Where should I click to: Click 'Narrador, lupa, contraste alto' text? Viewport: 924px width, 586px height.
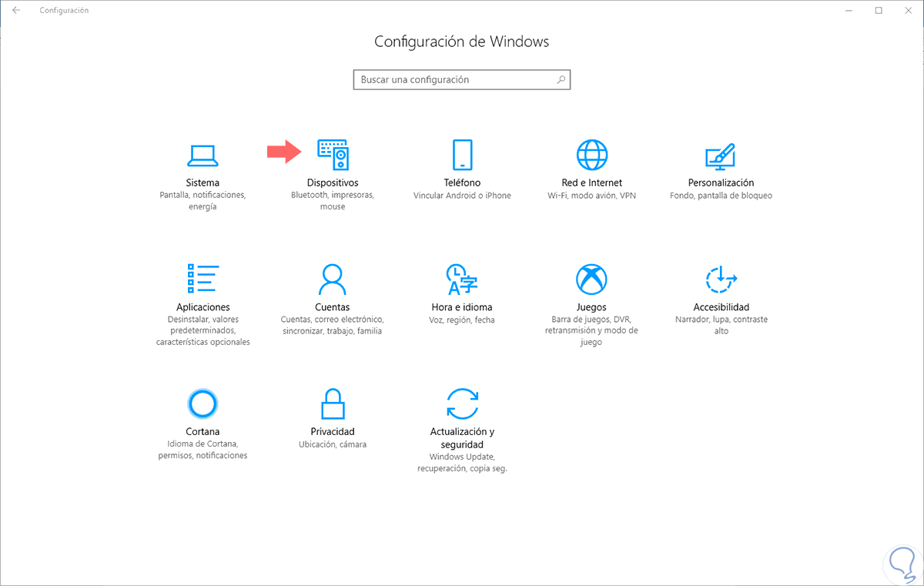tap(721, 325)
